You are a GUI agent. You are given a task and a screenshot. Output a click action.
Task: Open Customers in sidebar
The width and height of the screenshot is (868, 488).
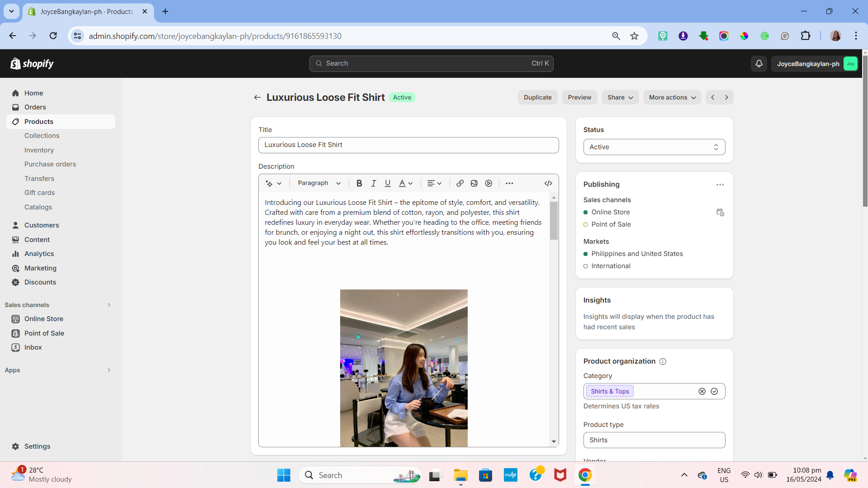pyautogui.click(x=61, y=225)
